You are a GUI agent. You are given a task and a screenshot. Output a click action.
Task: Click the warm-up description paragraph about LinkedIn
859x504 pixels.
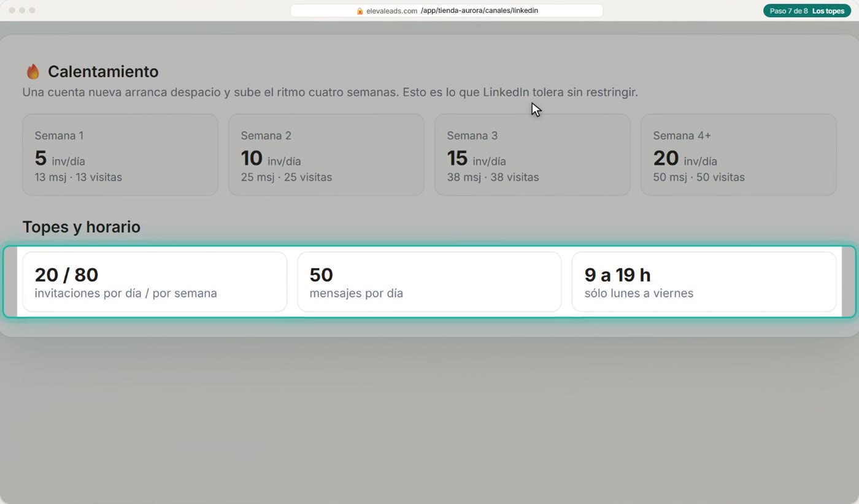(x=330, y=93)
